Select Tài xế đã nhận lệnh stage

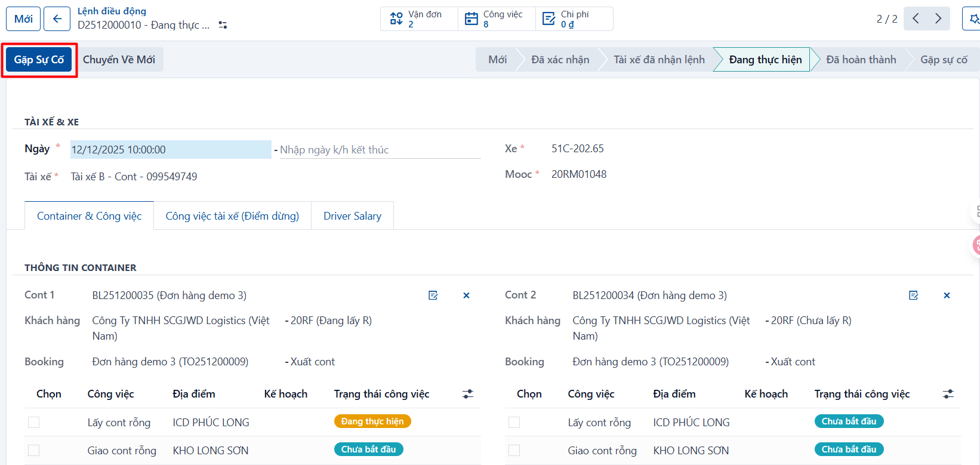[659, 60]
